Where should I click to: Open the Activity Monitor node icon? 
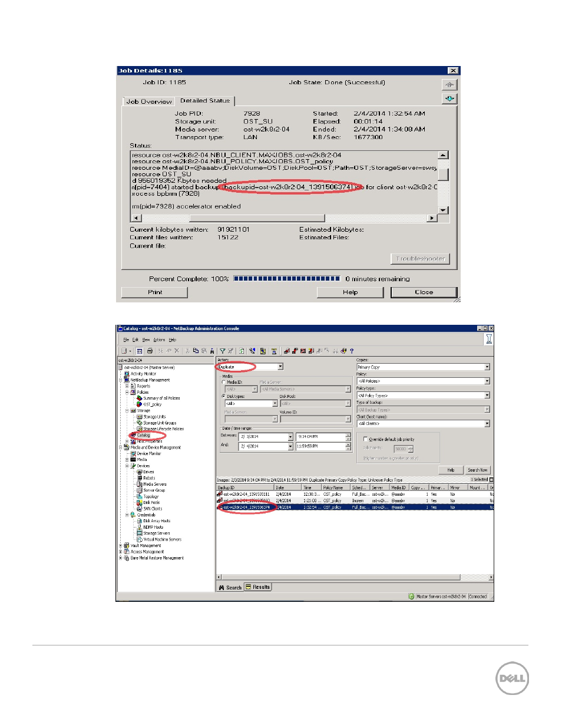tap(127, 374)
